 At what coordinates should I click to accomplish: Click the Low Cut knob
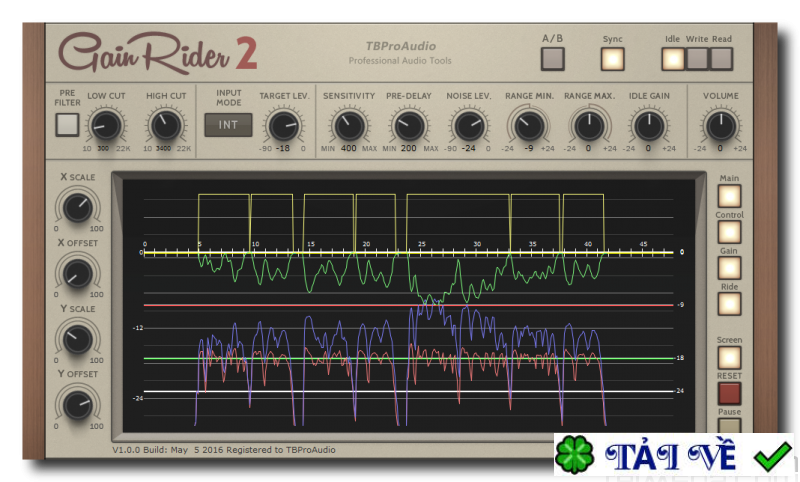pos(105,126)
